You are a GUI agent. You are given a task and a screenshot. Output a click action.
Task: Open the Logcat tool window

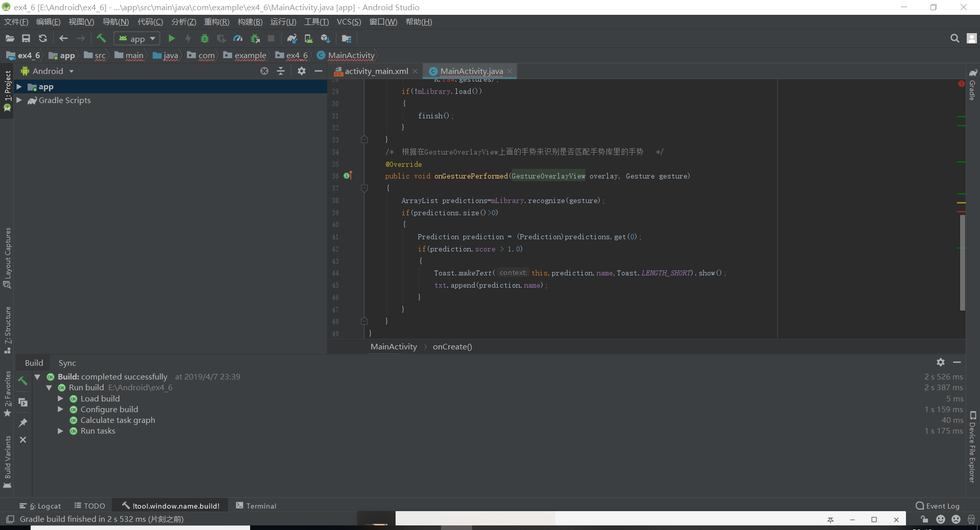coord(40,506)
